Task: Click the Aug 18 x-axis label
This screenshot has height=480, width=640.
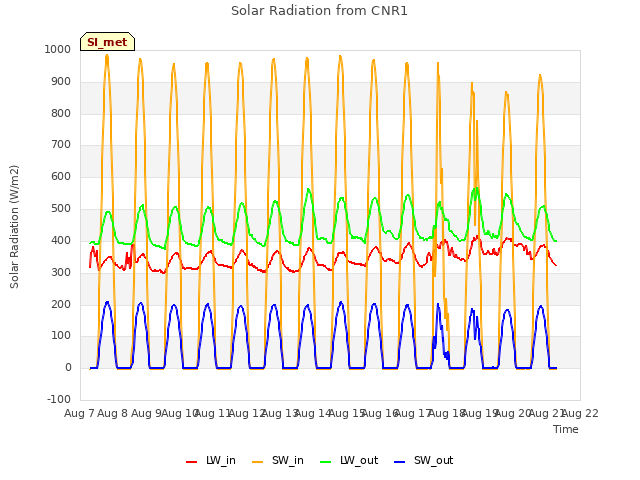Action: pyautogui.click(x=447, y=413)
